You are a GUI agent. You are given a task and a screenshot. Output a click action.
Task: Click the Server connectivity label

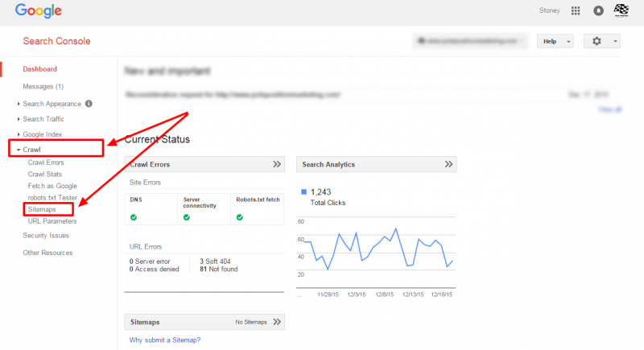coord(200,203)
